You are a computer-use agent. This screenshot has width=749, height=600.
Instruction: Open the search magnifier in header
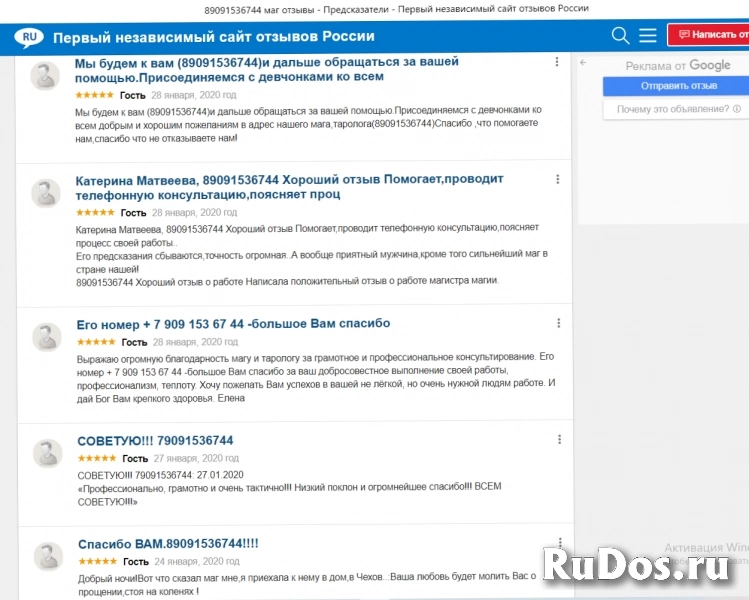pos(620,36)
